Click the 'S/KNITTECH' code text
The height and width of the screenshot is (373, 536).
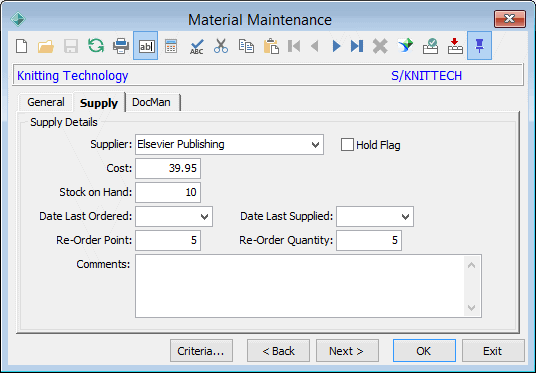(x=426, y=76)
